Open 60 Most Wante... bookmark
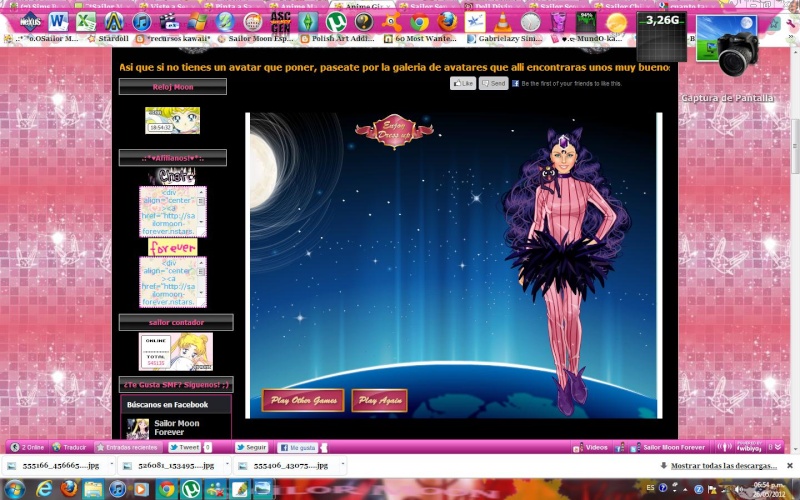The width and height of the screenshot is (800, 500). [x=420, y=38]
